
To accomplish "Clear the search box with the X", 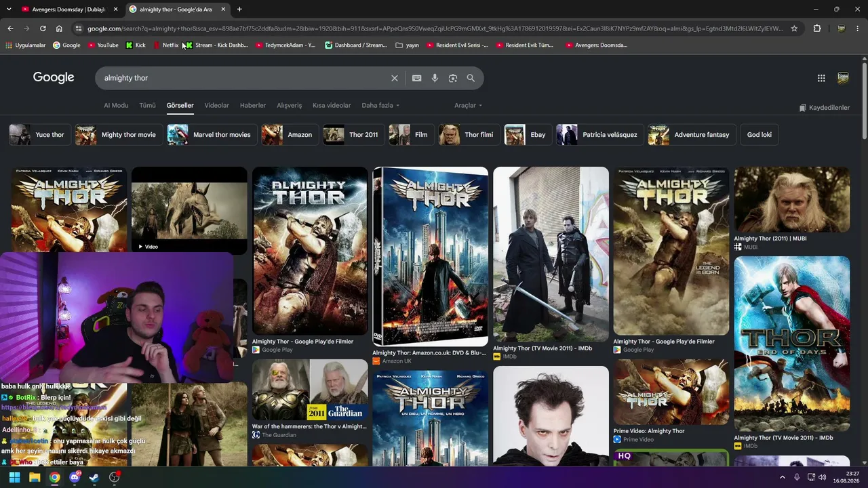I will point(395,78).
